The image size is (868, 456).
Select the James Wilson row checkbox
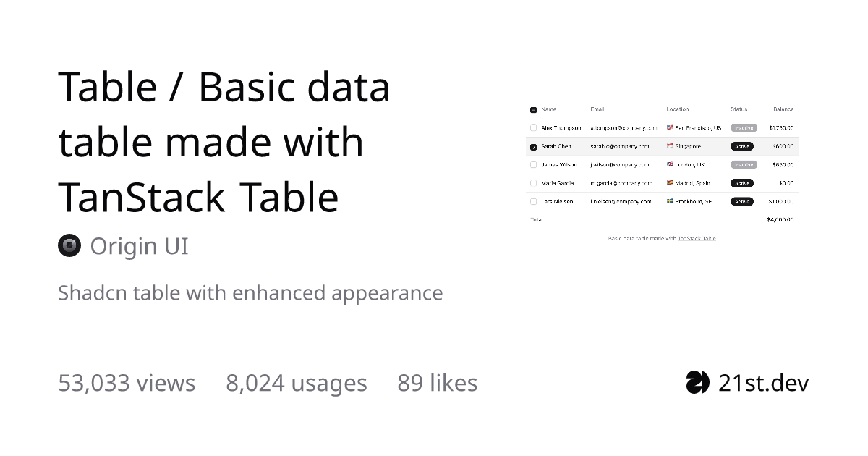pyautogui.click(x=533, y=165)
